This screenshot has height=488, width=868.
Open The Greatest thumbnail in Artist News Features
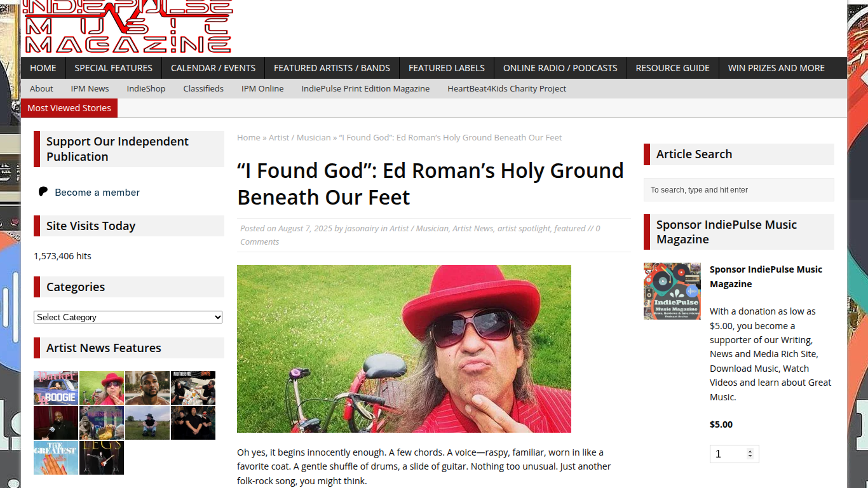[x=56, y=457]
